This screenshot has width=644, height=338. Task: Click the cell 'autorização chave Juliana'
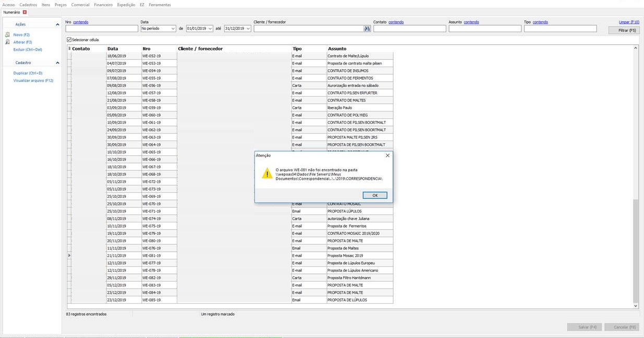coord(359,219)
